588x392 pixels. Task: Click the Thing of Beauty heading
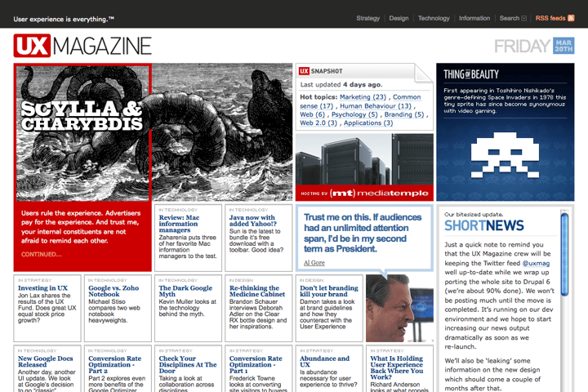click(471, 74)
